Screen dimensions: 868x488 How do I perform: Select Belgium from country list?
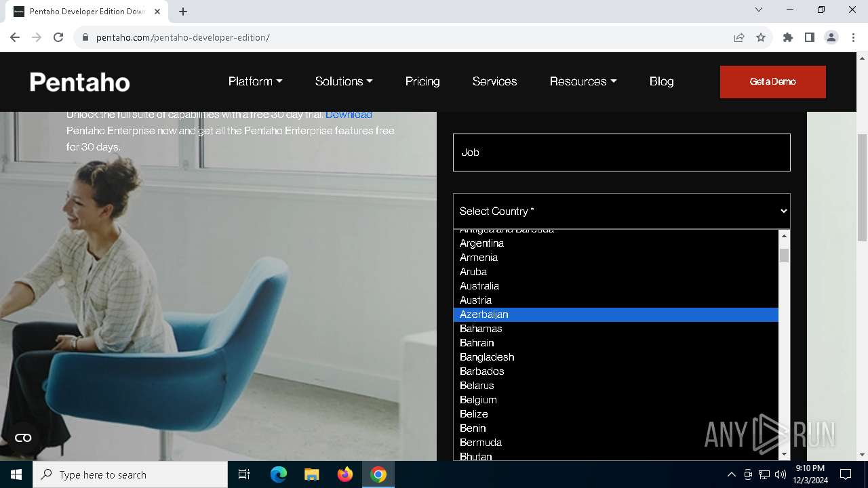616,400
